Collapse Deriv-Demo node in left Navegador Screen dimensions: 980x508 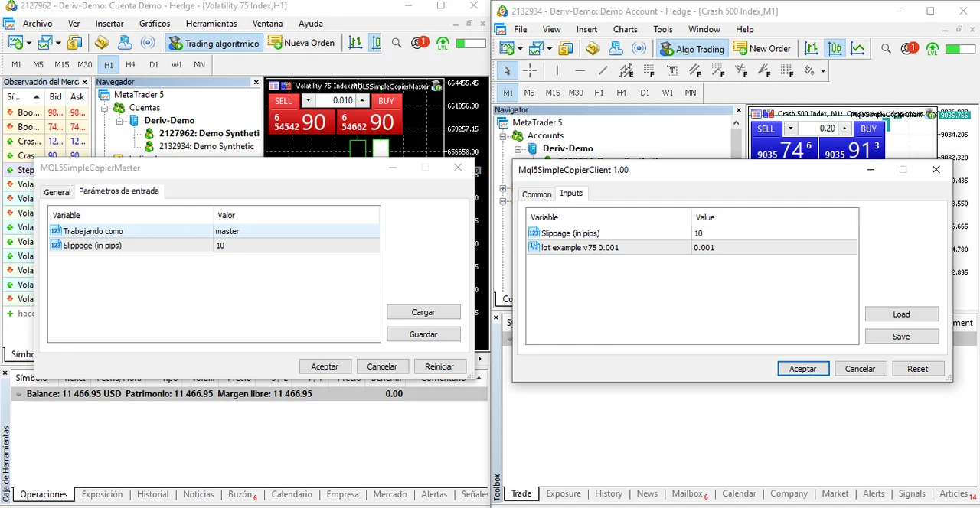[120, 121]
